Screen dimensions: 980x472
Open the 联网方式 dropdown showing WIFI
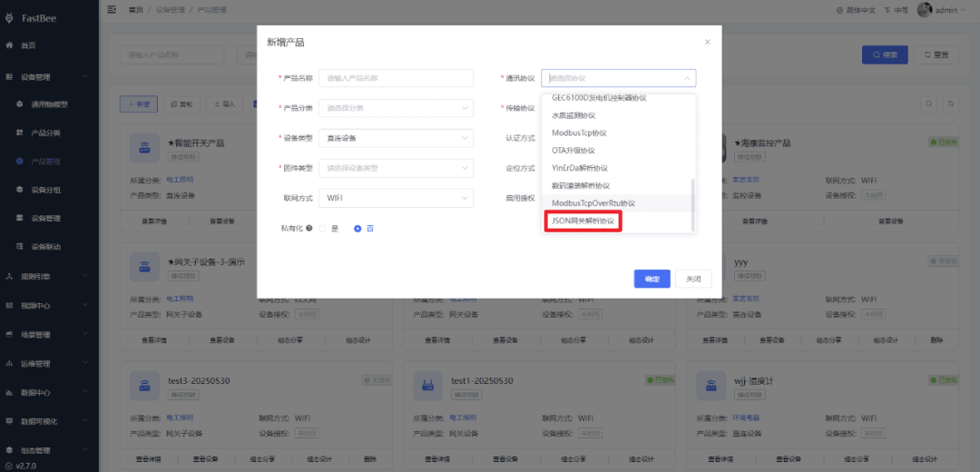click(x=397, y=198)
